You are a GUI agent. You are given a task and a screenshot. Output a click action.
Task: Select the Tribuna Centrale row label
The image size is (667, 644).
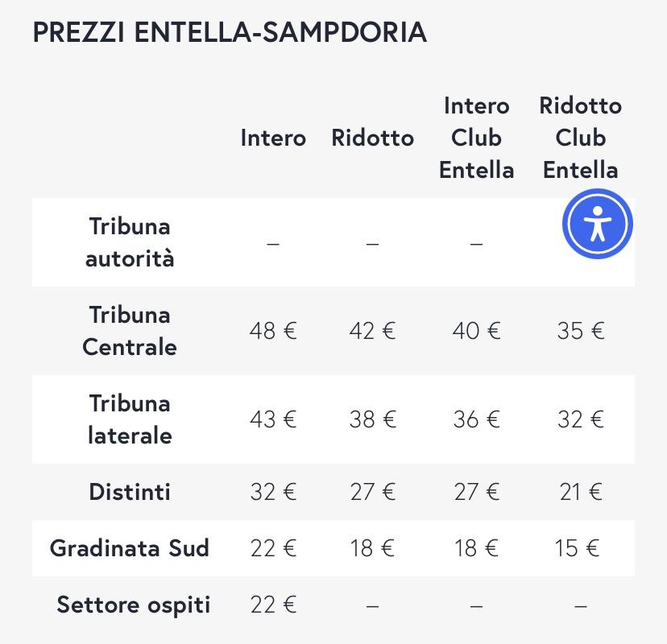130,331
